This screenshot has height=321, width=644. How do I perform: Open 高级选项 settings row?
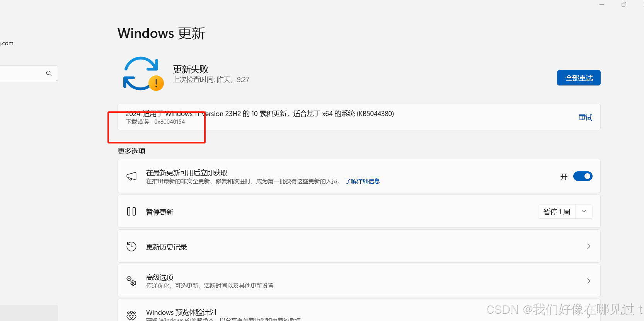(x=359, y=281)
